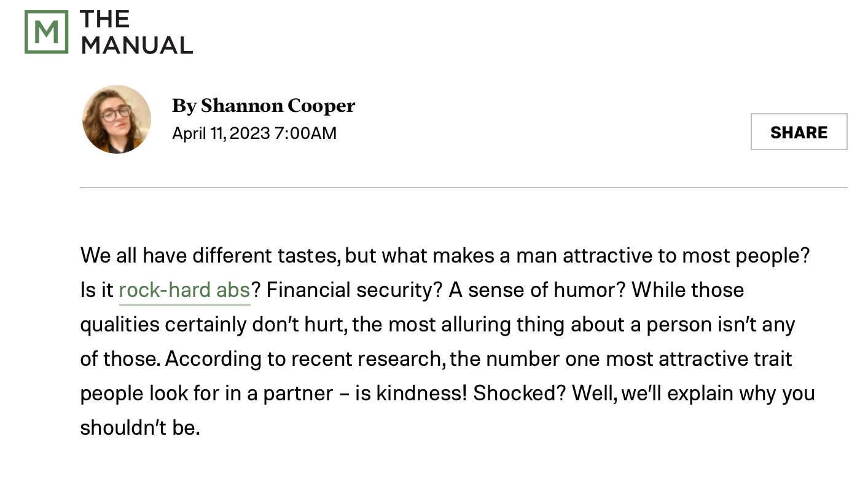Click the green M logo icon
This screenshot has width=868, height=479.
pos(46,31)
